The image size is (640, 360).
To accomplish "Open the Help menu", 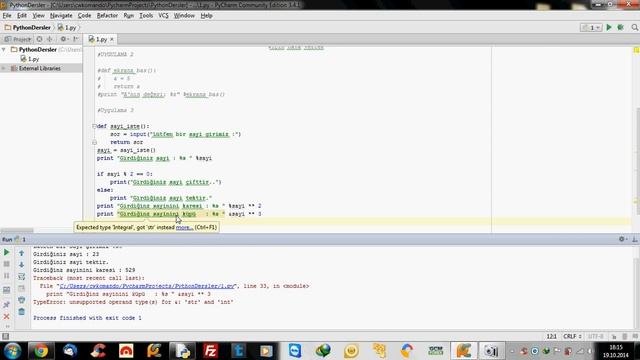I will pyautogui.click(x=207, y=16).
